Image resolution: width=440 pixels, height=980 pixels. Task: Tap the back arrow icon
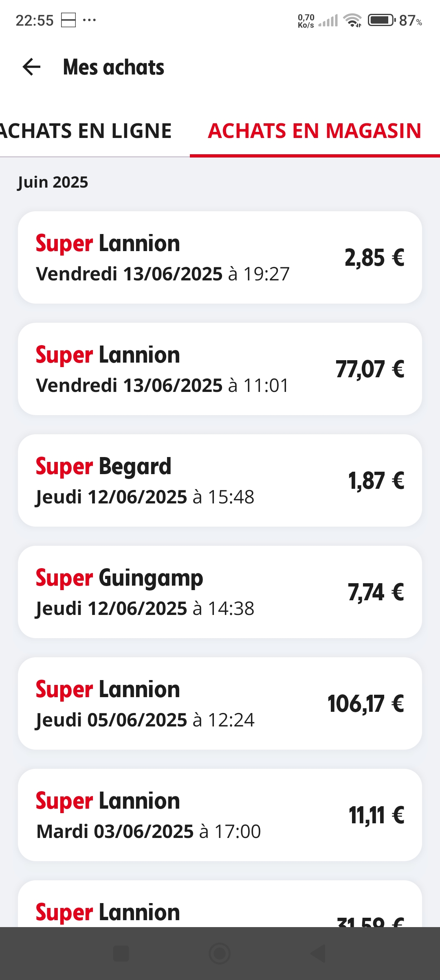[x=32, y=67]
